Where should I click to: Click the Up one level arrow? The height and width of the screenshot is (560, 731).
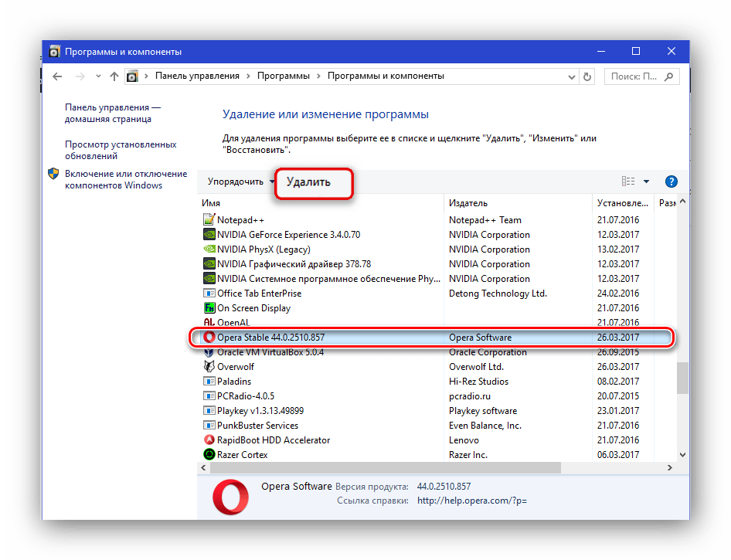[114, 76]
